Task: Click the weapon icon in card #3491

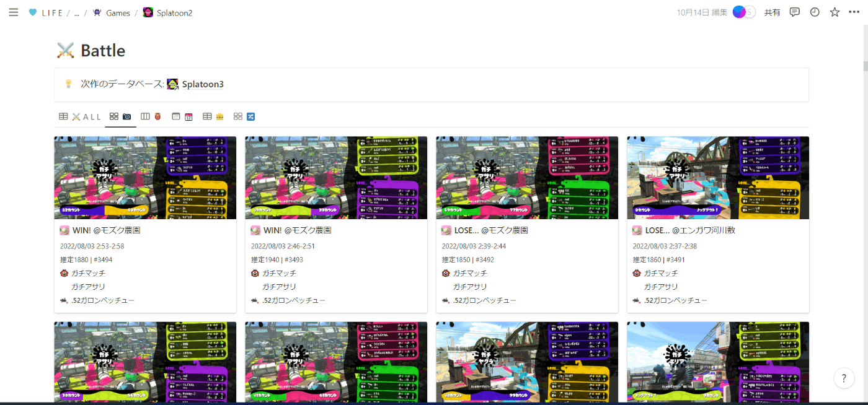Action: tap(637, 300)
